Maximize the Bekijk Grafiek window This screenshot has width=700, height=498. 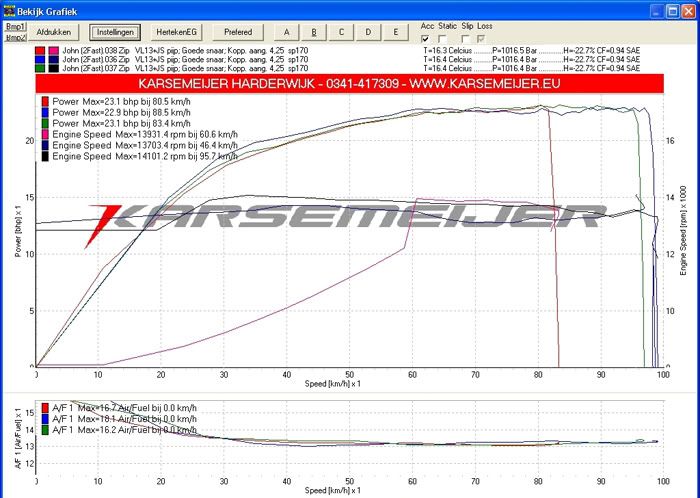click(673, 11)
